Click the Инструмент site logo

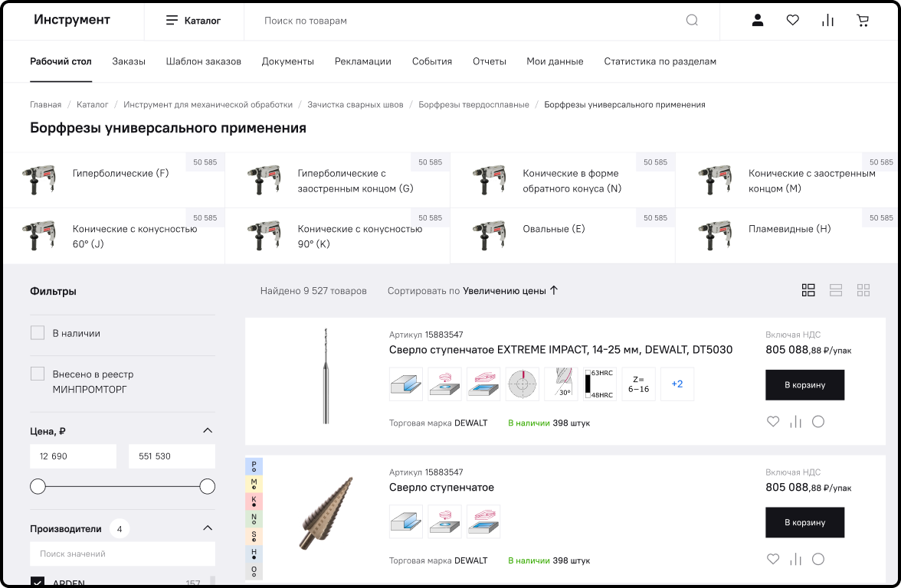(x=72, y=20)
